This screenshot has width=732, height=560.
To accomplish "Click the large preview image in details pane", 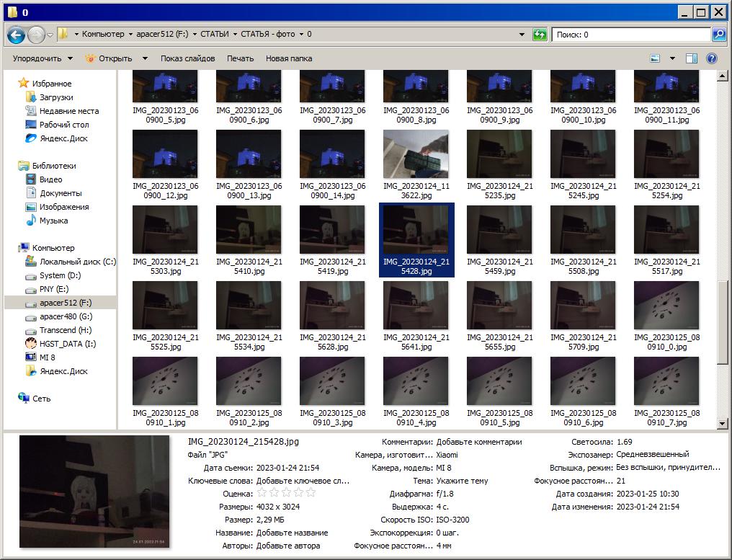I will [94, 492].
